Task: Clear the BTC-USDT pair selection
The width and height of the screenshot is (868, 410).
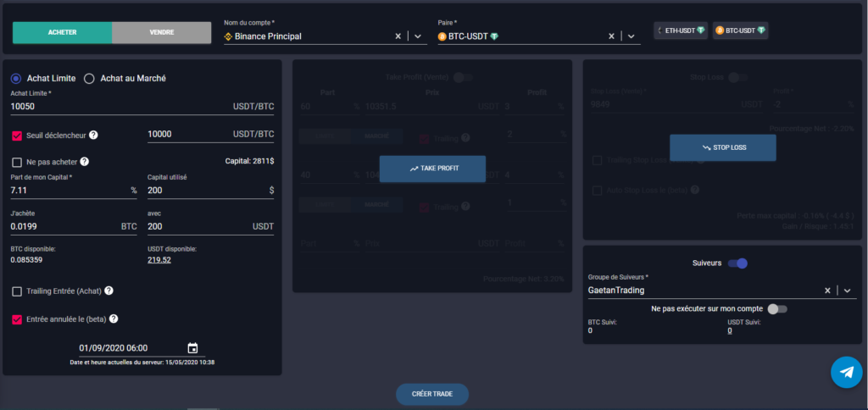Action: 612,36
